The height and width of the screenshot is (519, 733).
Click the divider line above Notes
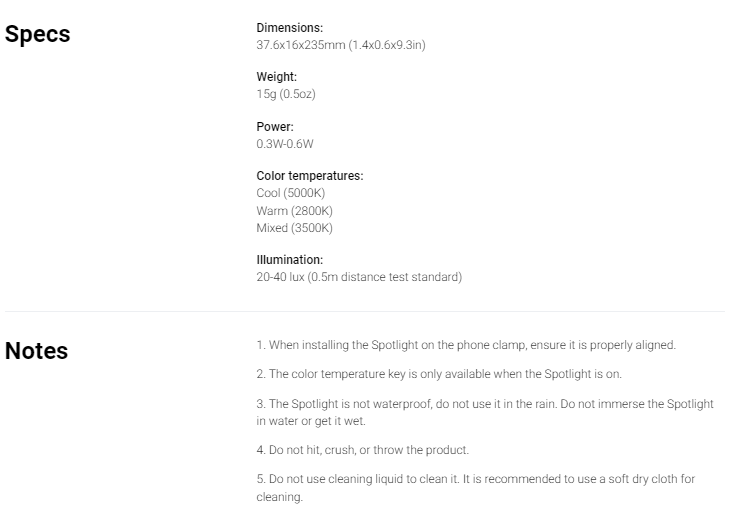[x=365, y=311]
